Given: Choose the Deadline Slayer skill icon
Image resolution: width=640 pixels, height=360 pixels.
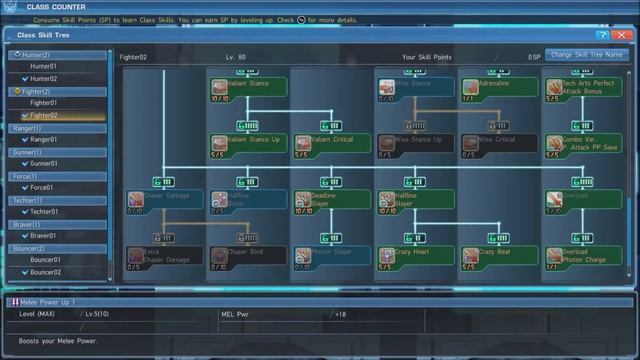Looking at the screenshot, I should coord(303,200).
